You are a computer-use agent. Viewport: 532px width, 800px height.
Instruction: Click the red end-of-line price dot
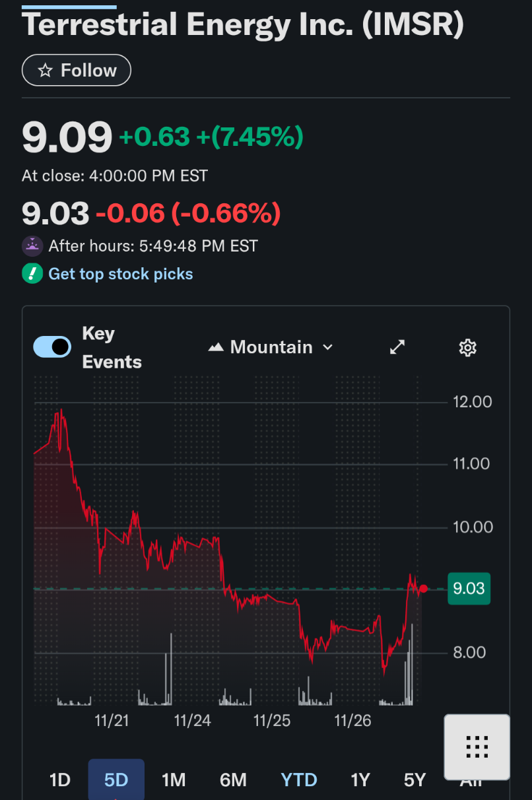pos(424,589)
